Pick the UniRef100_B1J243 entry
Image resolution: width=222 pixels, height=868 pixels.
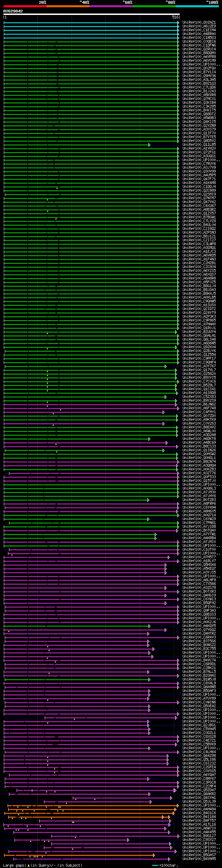[x=199, y=91]
